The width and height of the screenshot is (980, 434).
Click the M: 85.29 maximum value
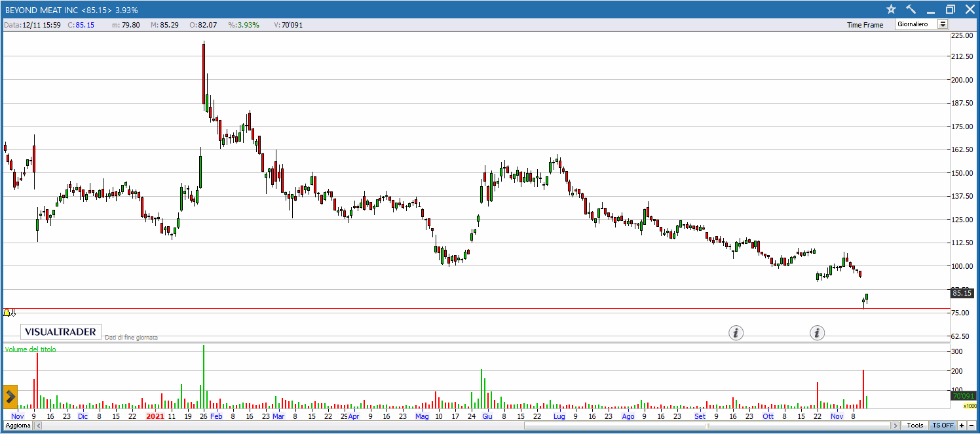[164, 25]
